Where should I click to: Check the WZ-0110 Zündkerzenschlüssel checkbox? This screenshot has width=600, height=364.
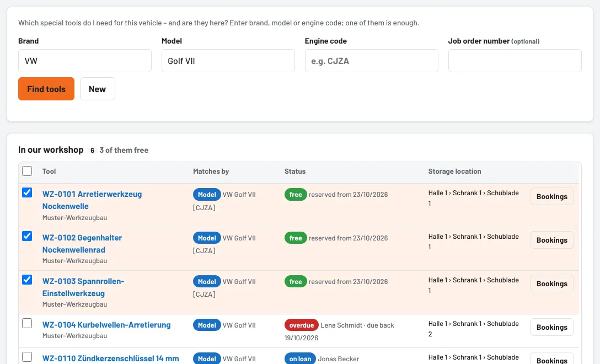pos(27,357)
